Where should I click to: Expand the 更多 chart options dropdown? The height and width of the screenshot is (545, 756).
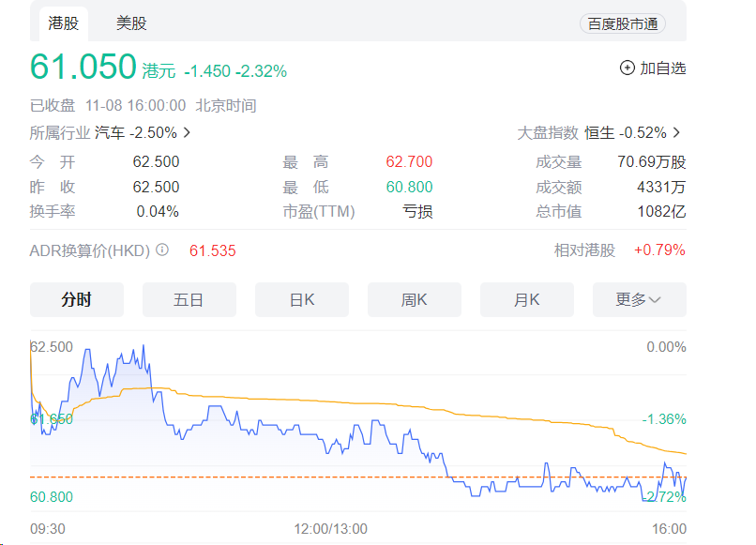[639, 299]
